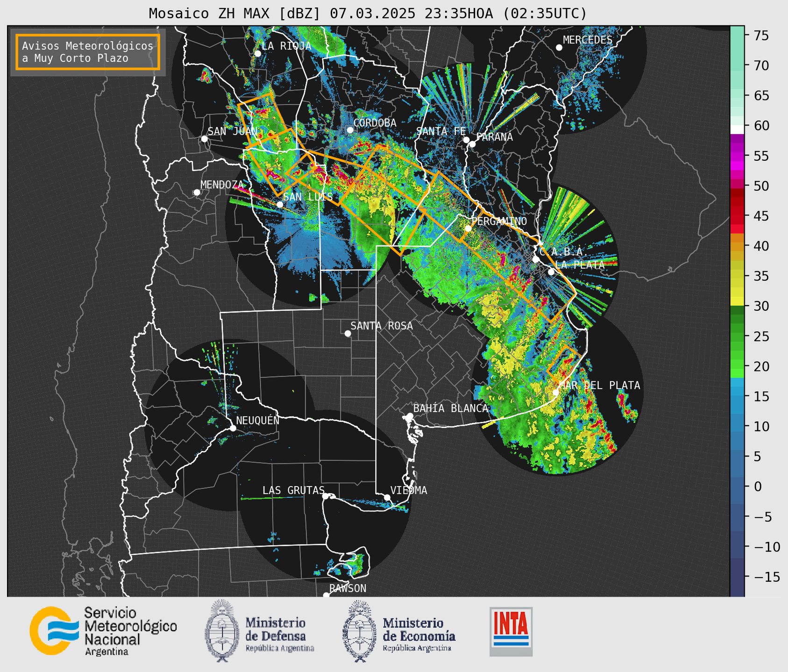Click the LA PLATA city label

pos(580,265)
